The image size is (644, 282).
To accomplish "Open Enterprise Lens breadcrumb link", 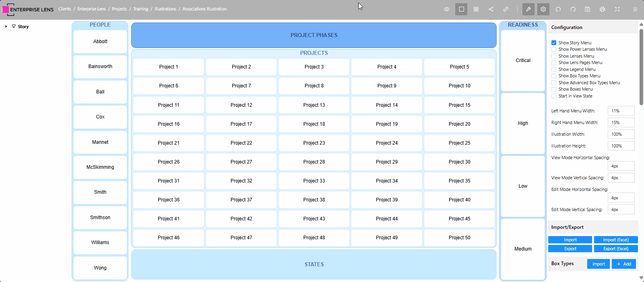I will (91, 9).
